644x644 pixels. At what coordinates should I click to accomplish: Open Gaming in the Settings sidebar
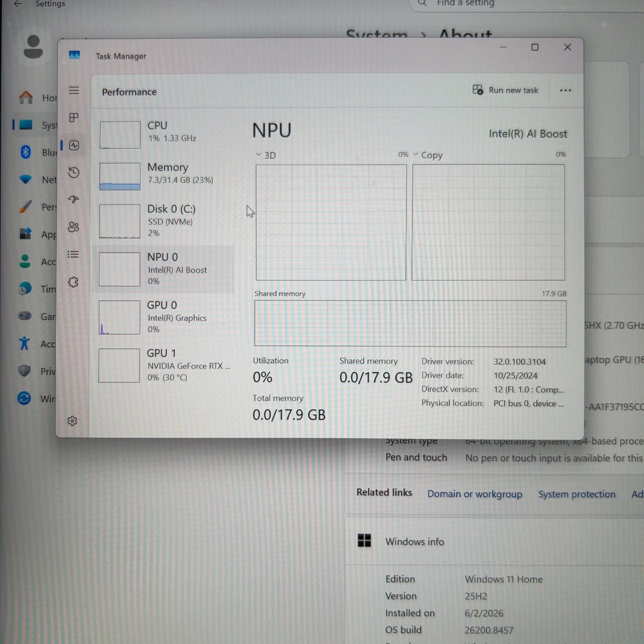tap(37, 316)
